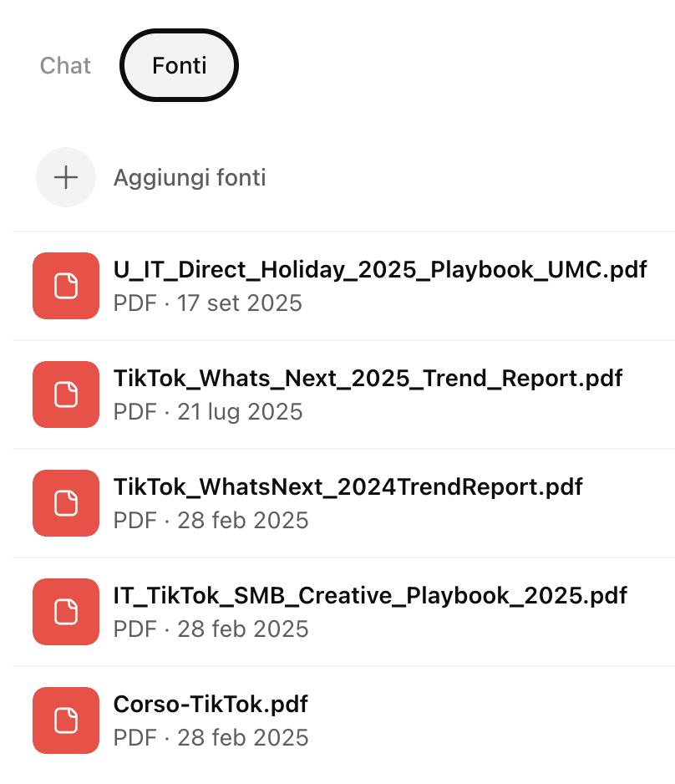The height and width of the screenshot is (784, 675).
Task: Select Corso-TikTok.pdf source entry
Action: [x=210, y=704]
